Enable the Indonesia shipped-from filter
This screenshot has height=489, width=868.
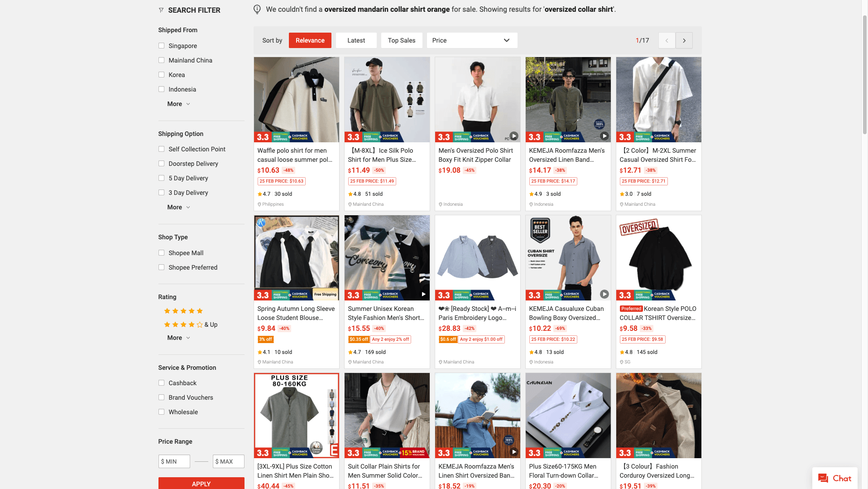click(x=161, y=89)
